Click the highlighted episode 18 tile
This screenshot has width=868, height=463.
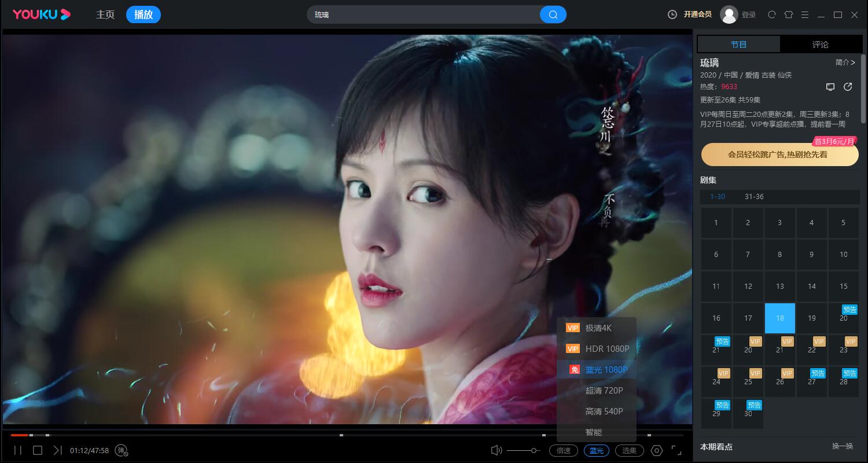(780, 318)
